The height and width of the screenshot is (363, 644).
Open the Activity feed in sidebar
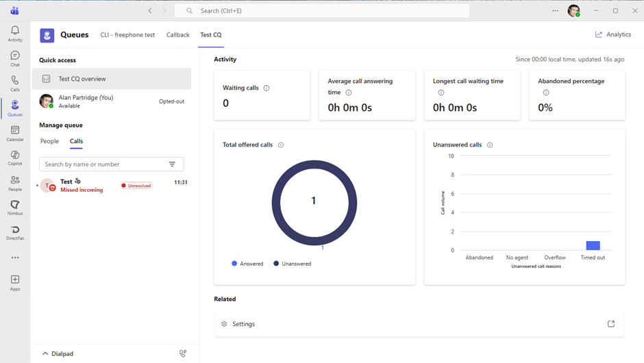tap(15, 34)
